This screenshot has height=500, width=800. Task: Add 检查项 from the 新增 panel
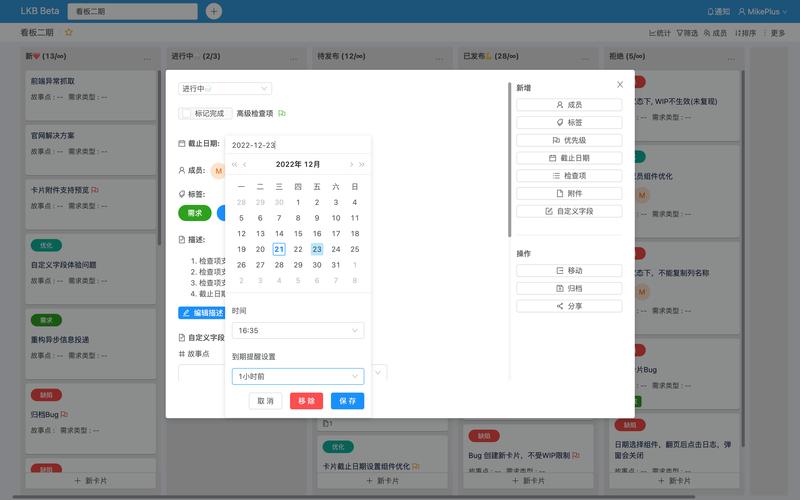tap(569, 176)
